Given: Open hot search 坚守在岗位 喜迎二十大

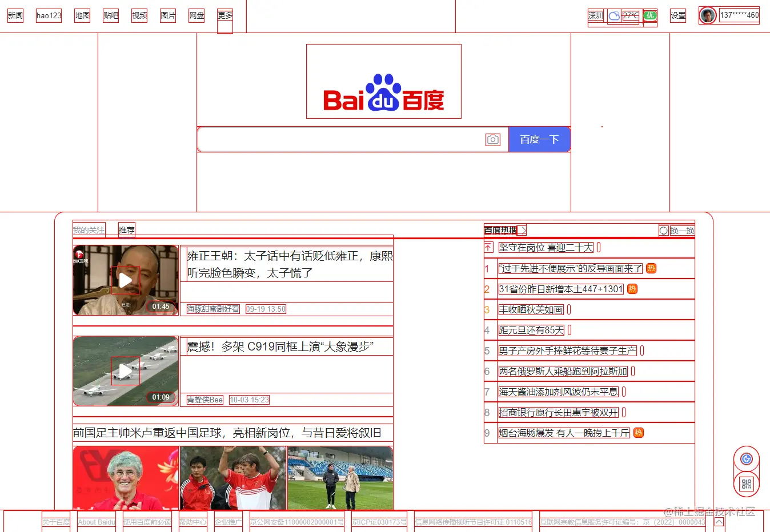Looking at the screenshot, I should [x=546, y=247].
